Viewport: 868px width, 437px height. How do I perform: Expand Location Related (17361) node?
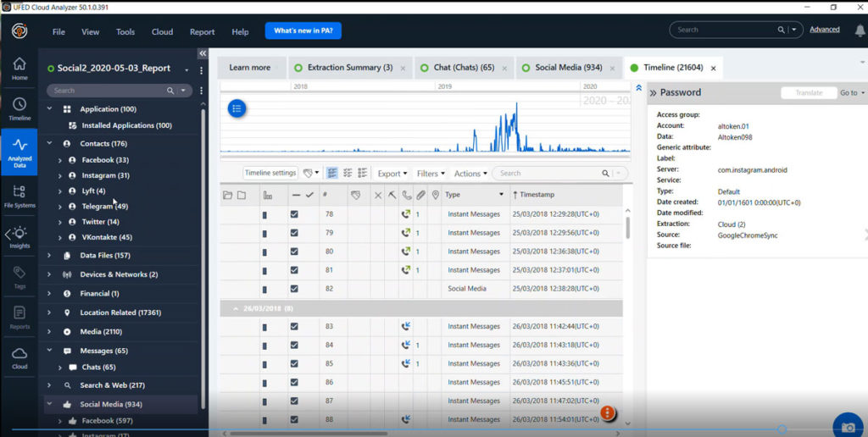click(x=49, y=313)
